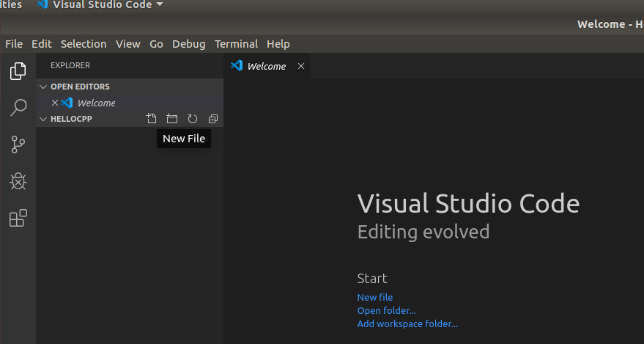Click the New Folder icon in HELLOCPP header

pyautogui.click(x=171, y=119)
